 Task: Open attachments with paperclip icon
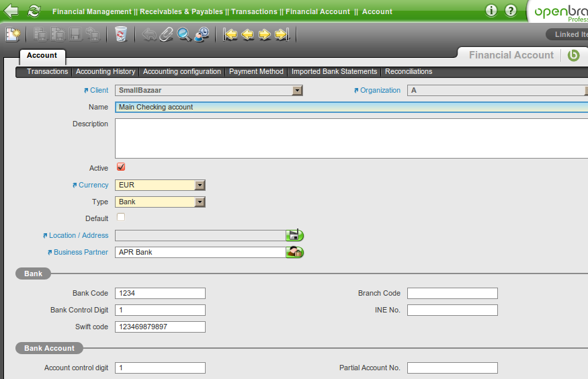[166, 34]
